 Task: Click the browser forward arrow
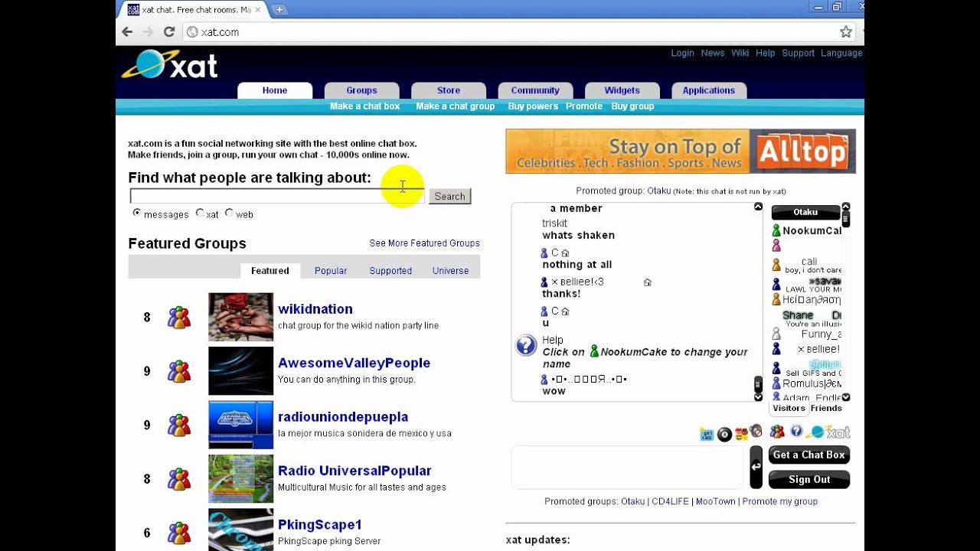coord(148,32)
